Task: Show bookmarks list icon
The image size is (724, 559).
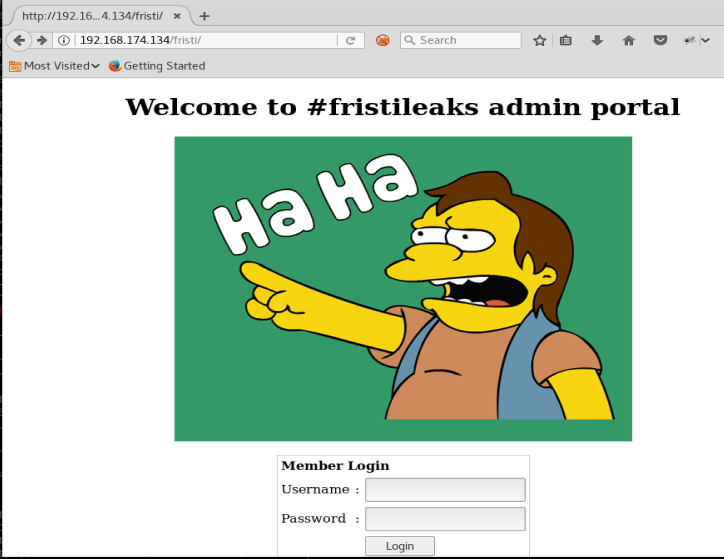Action: [x=566, y=41]
